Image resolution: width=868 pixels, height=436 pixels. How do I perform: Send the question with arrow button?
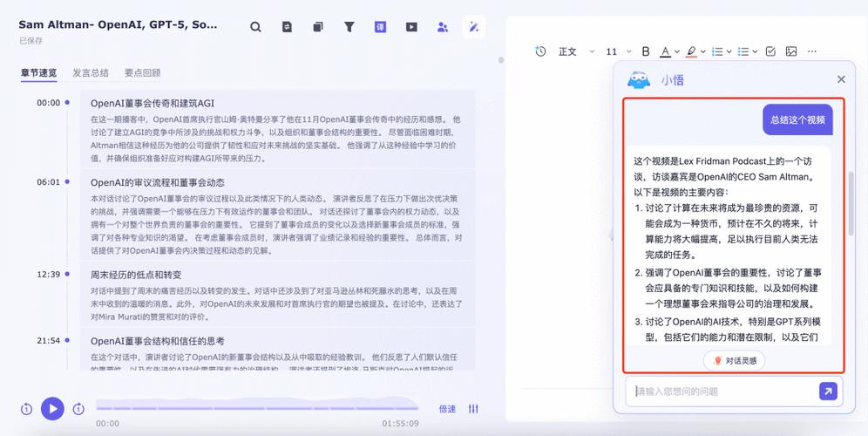828,392
